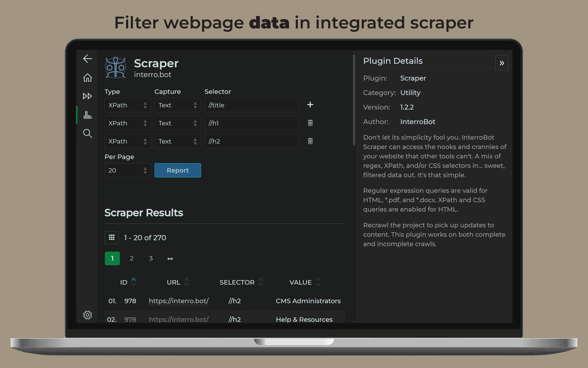Open the Type dropdown for //h1 row
This screenshot has height=368, width=588.
tap(128, 123)
